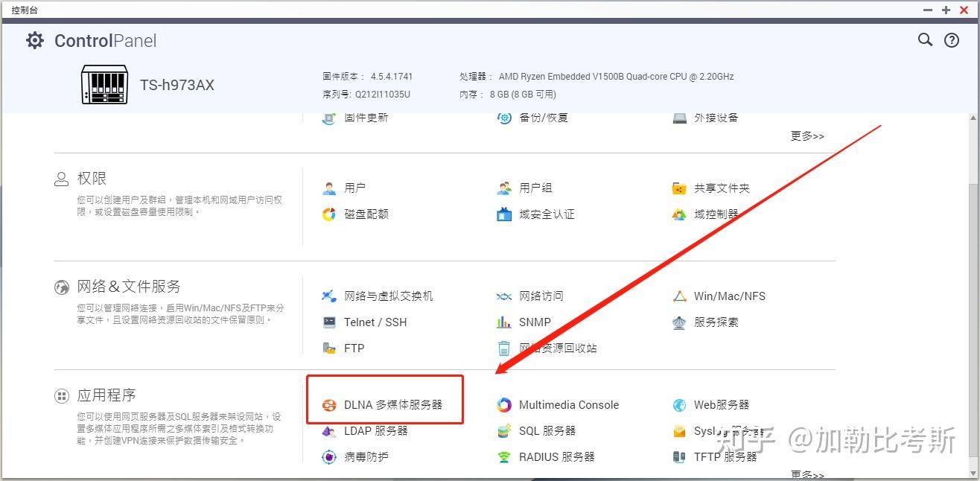The width and height of the screenshot is (980, 481).
Task: Open the 应用程序 applications section heading
Action: (106, 395)
